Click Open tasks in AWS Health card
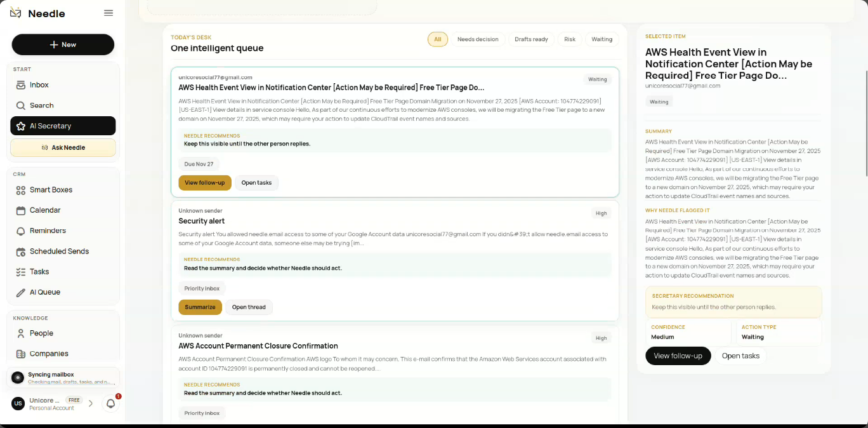This screenshot has height=428, width=868. click(x=256, y=183)
